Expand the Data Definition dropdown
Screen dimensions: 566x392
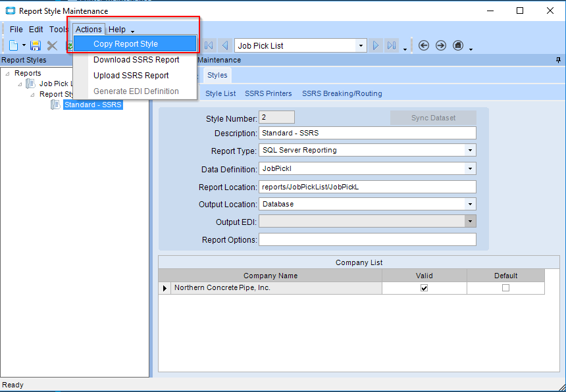[470, 169]
